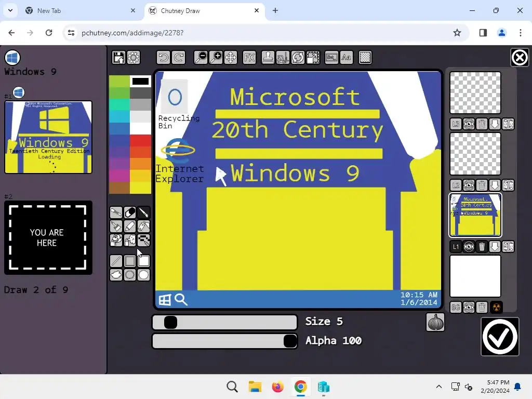Open previous panel #1 Windows 9 thumbnail

[48, 137]
